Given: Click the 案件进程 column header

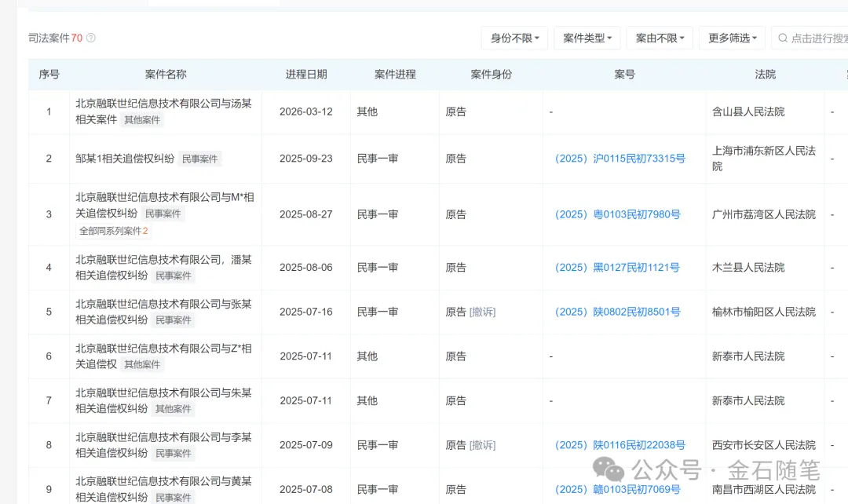Looking at the screenshot, I should click(x=395, y=75).
